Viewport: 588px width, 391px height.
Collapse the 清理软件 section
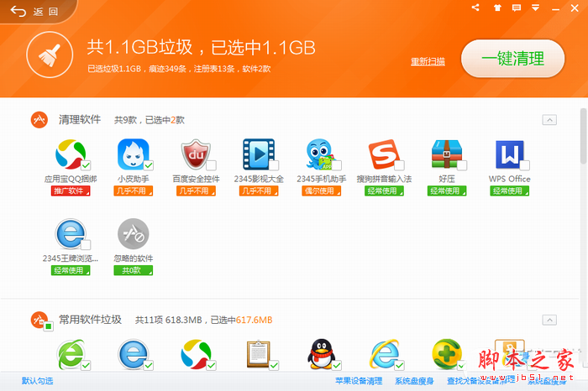(549, 120)
